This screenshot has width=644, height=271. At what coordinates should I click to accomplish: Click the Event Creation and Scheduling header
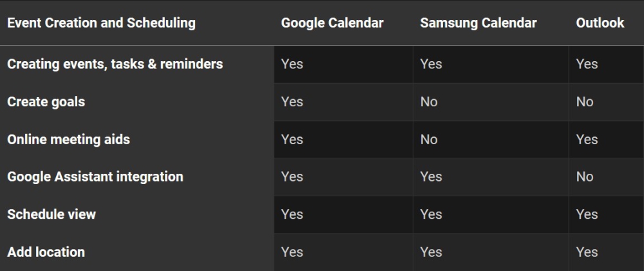click(101, 23)
